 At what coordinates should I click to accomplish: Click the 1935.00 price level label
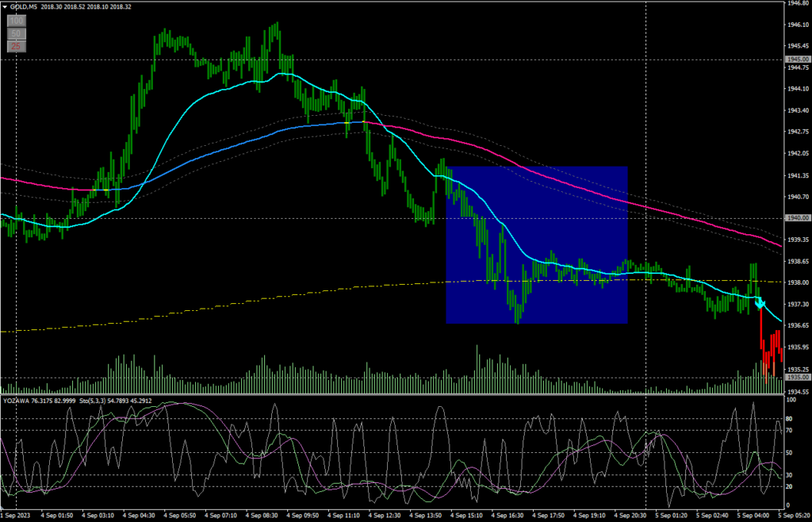[x=796, y=378]
